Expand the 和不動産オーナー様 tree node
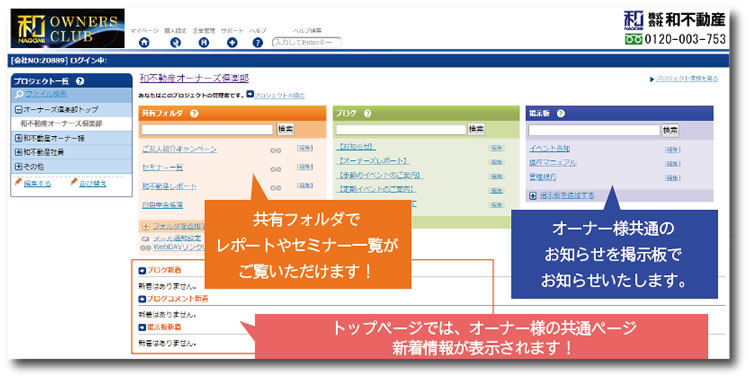750x379 pixels. click(19, 138)
